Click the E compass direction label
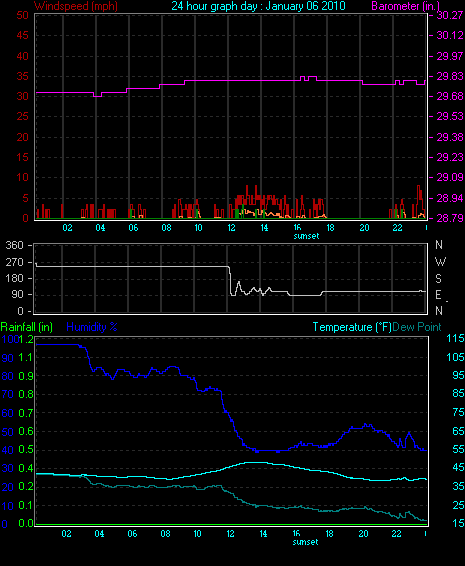The image size is (465, 566). pos(438,295)
